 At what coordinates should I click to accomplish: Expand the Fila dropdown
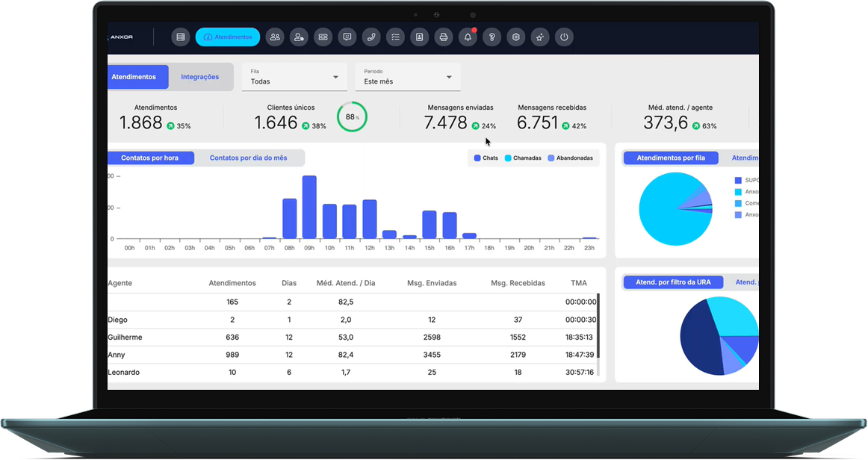coord(294,76)
